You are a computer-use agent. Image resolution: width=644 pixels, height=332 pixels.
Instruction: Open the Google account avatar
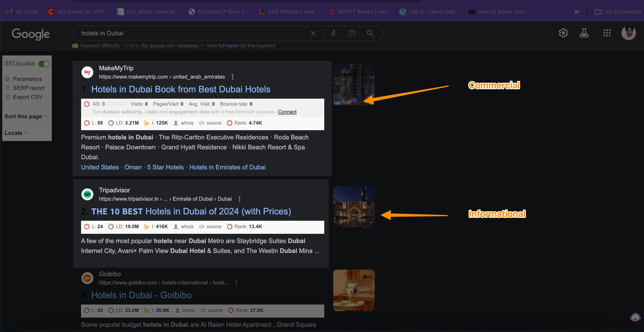point(628,33)
